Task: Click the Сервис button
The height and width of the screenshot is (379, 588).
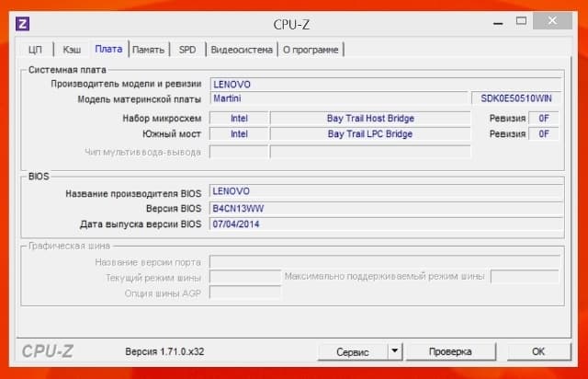Action: 353,352
